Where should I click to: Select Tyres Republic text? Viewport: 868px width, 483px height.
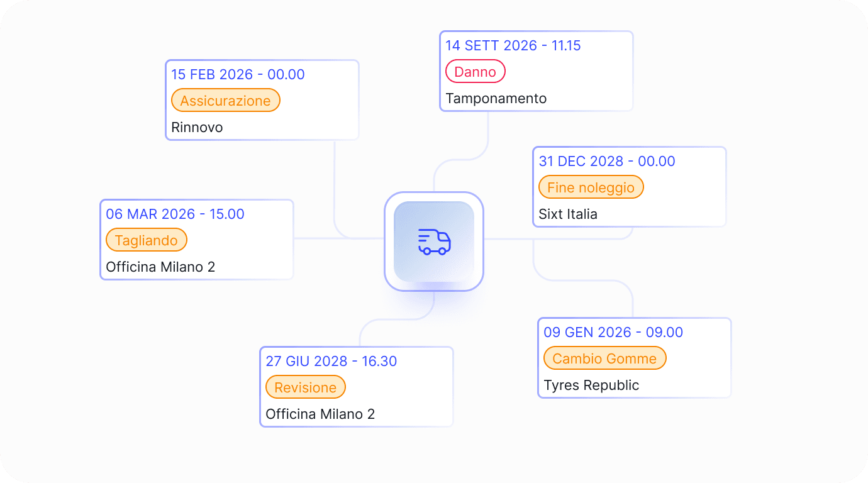(x=591, y=386)
